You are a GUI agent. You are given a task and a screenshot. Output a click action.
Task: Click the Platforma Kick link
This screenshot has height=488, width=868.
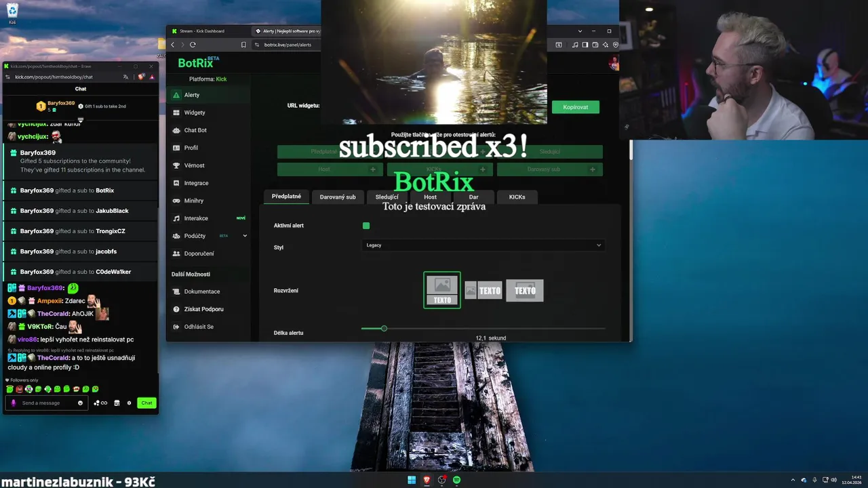coord(221,79)
